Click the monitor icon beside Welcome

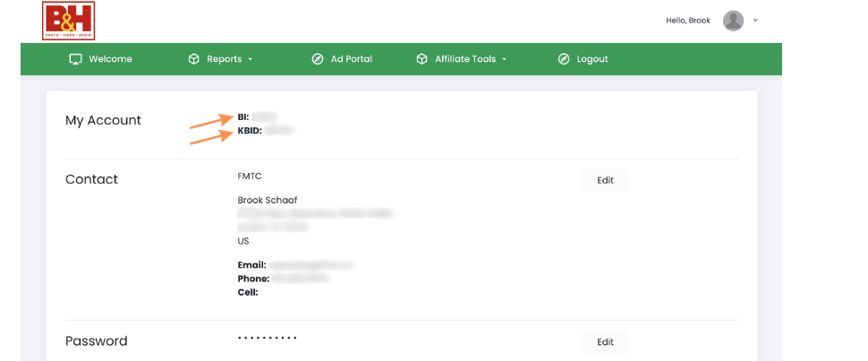(x=75, y=59)
